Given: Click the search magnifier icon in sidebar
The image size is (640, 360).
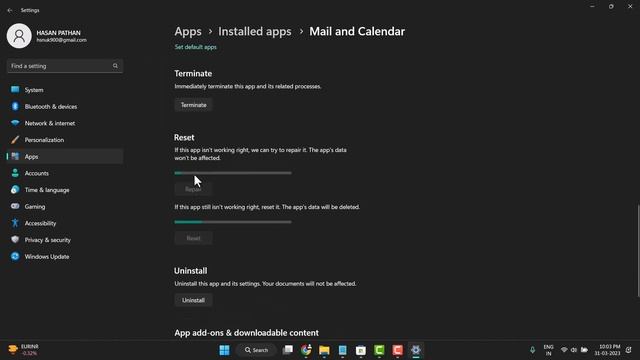Looking at the screenshot, I should pyautogui.click(x=115, y=66).
